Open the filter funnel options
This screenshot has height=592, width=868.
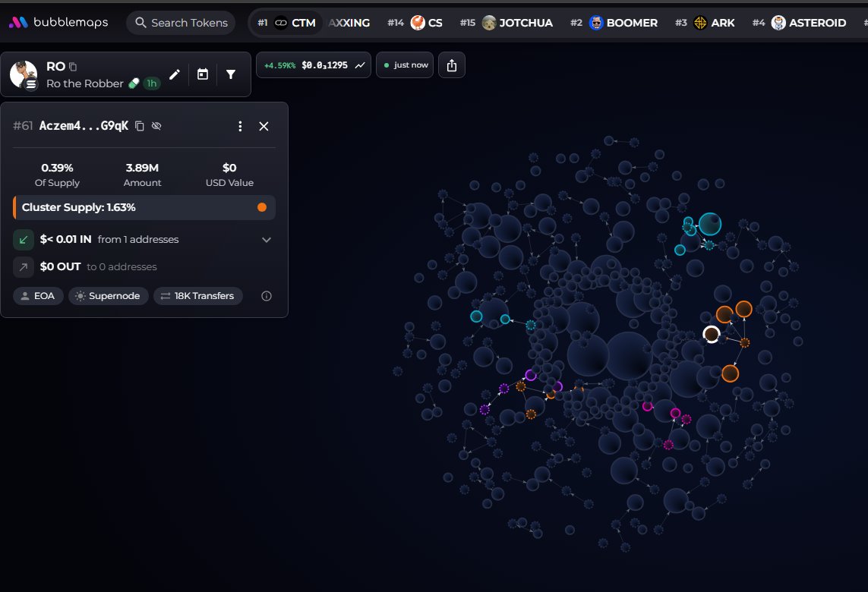click(231, 74)
